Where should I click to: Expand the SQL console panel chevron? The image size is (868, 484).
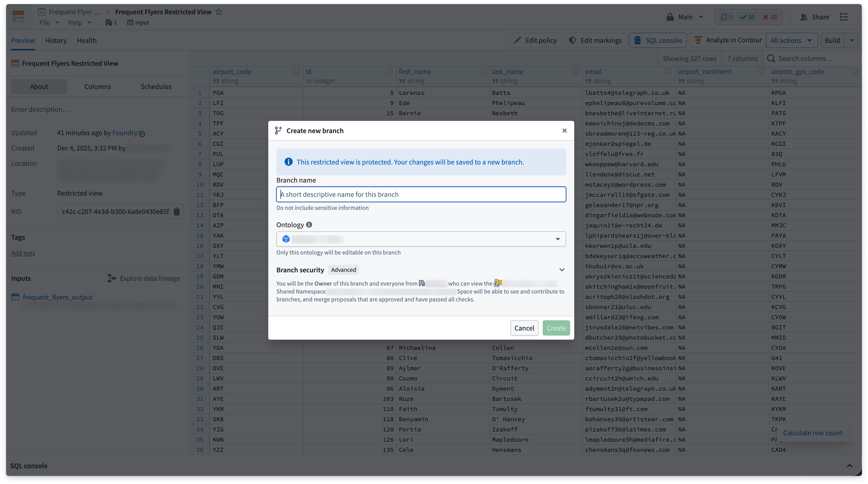849,465
